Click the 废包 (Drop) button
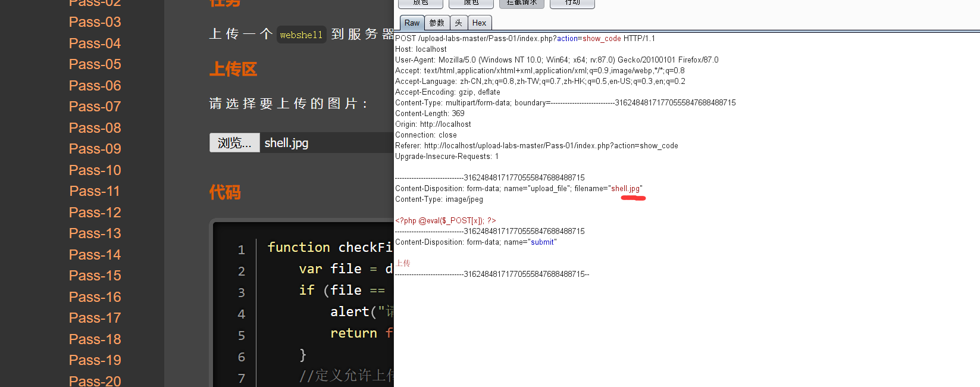The image size is (980, 387). click(471, 3)
